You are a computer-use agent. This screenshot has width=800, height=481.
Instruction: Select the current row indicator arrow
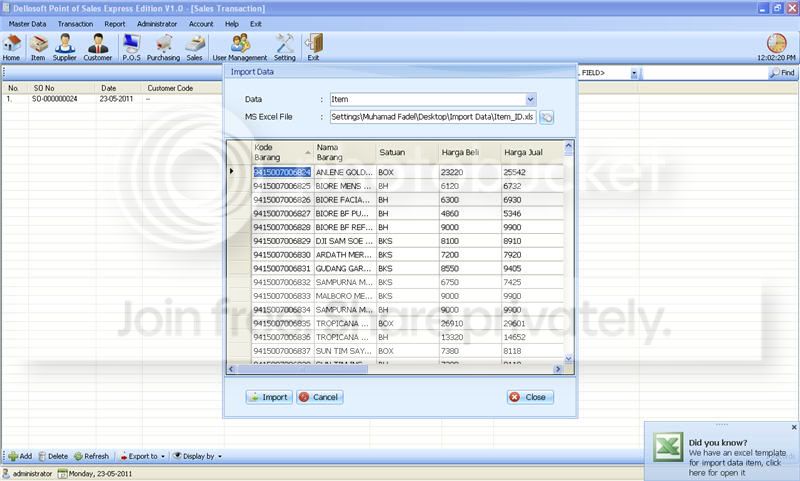pos(232,171)
